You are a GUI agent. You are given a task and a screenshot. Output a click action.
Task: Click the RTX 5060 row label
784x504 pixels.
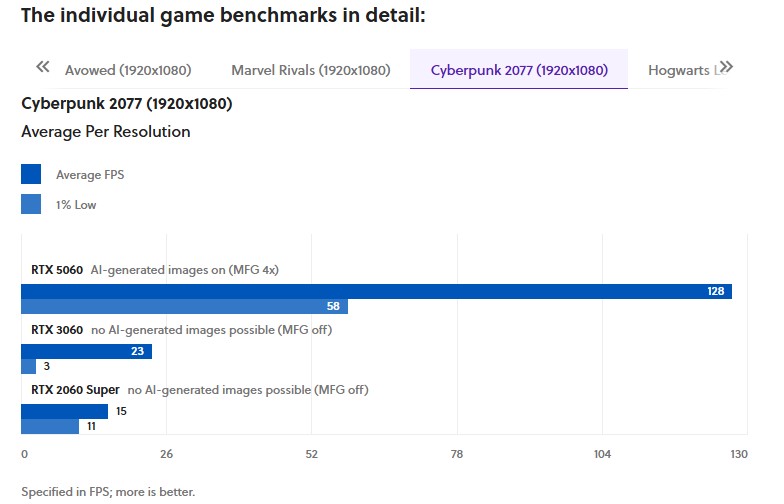57,270
